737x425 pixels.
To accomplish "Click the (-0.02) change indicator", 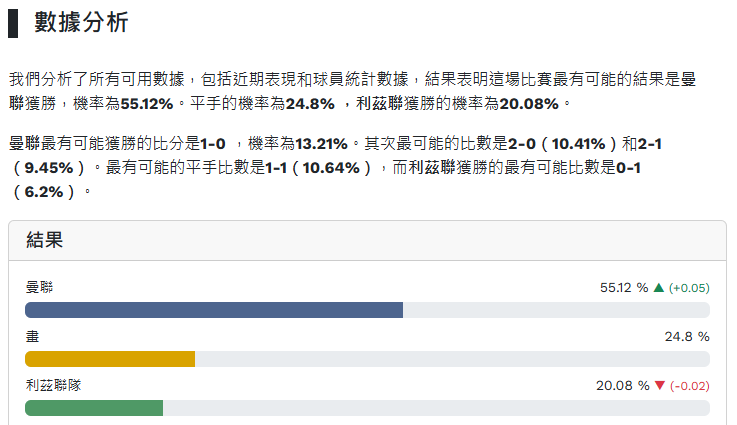I will click(689, 386).
